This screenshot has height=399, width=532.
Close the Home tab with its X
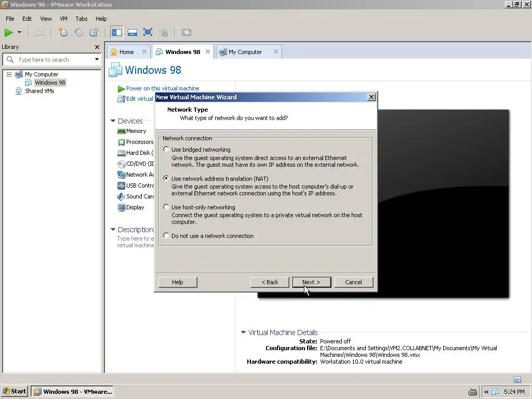pyautogui.click(x=144, y=51)
